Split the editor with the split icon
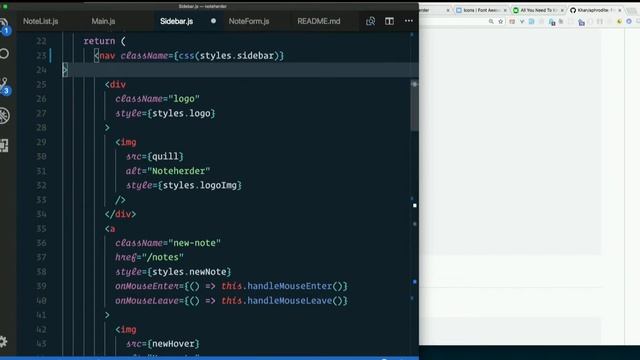 coord(389,21)
